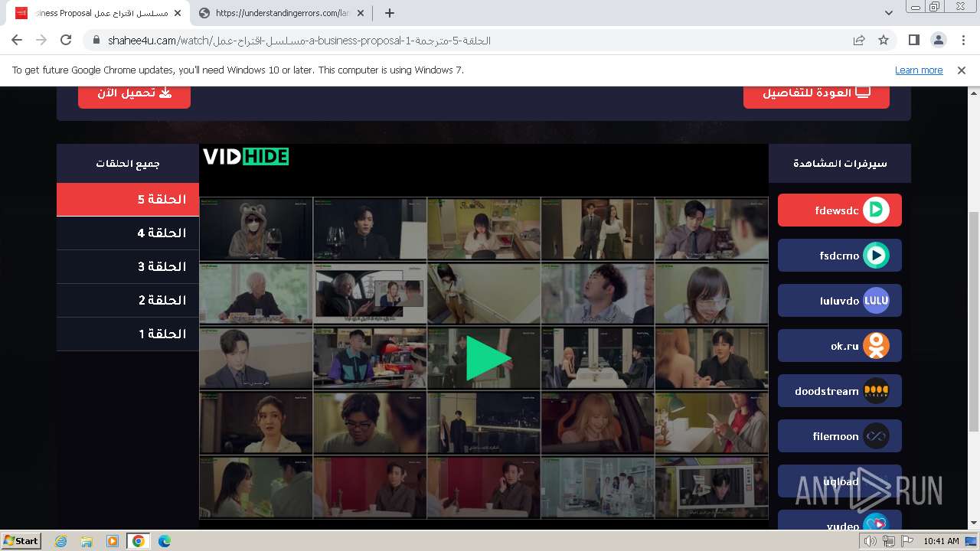
Task: Launch Internet Explorer from taskbar
Action: tap(61, 541)
